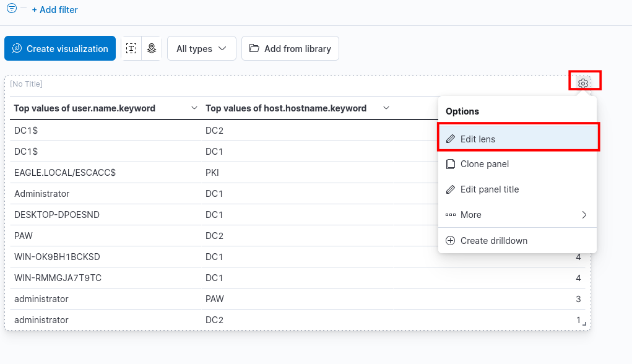Open the host.hostname.keyword column header dropdown
The image size is (632, 364).
[x=386, y=108]
